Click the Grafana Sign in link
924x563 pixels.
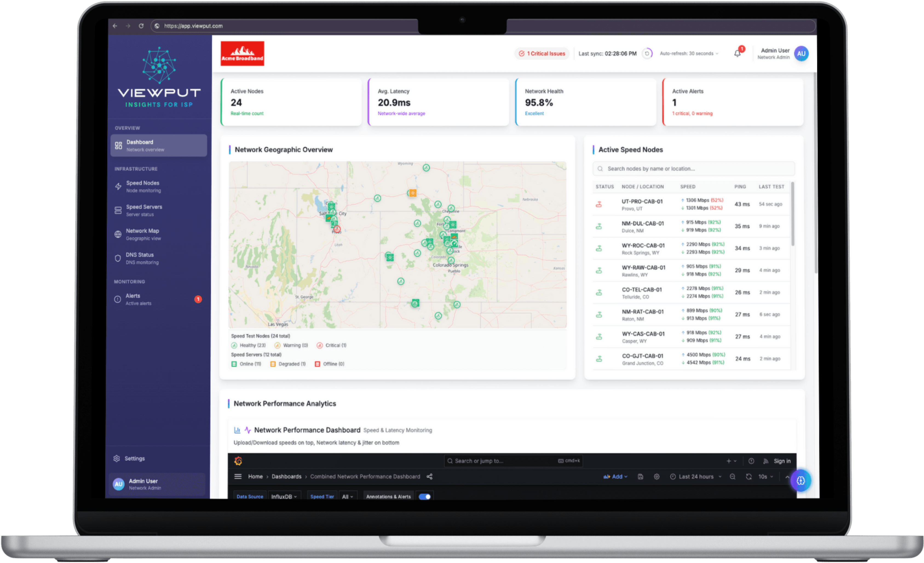click(x=782, y=461)
